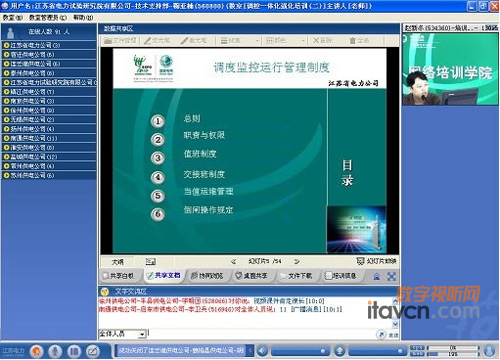This screenshot has width=500, height=360.
Task: Switch to the 共享文档 tab
Action: click(164, 276)
